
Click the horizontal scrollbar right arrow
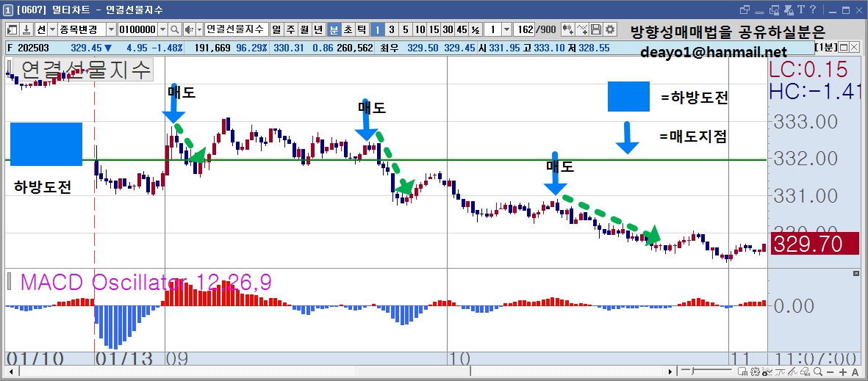click(670, 371)
